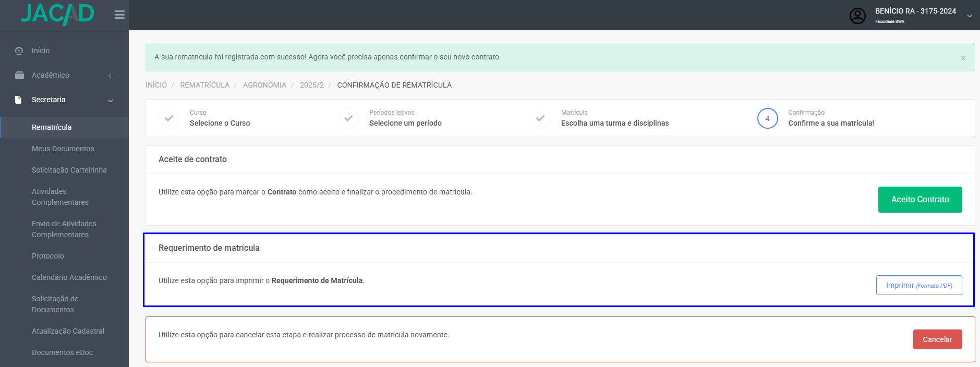Dismiss the green success alert

tap(963, 58)
